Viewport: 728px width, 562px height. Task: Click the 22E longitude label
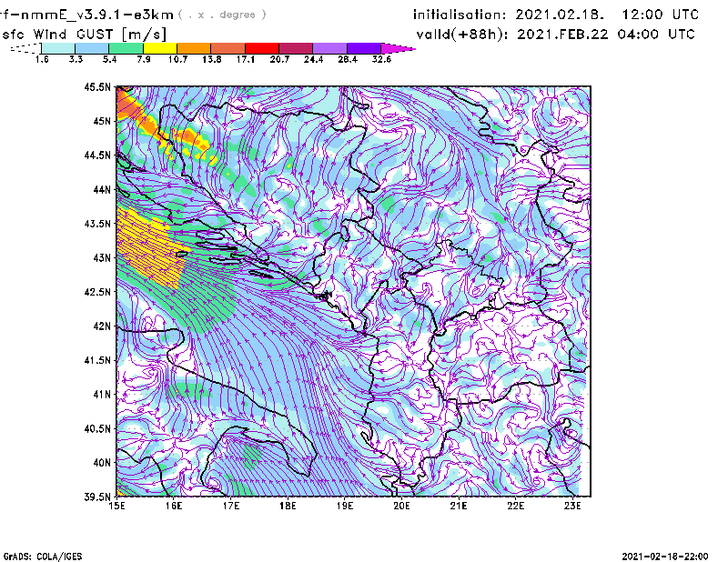pyautogui.click(x=515, y=506)
